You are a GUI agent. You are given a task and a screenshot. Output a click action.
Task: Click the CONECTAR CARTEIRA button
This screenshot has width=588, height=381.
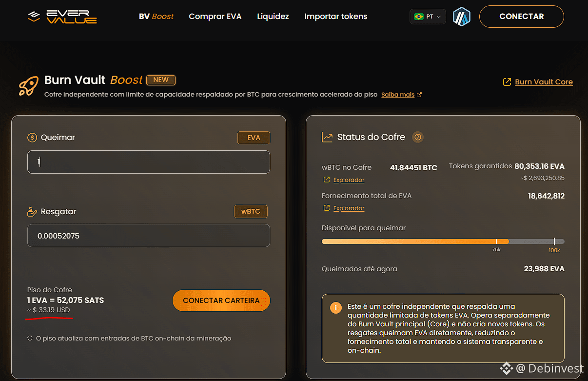pyautogui.click(x=221, y=301)
